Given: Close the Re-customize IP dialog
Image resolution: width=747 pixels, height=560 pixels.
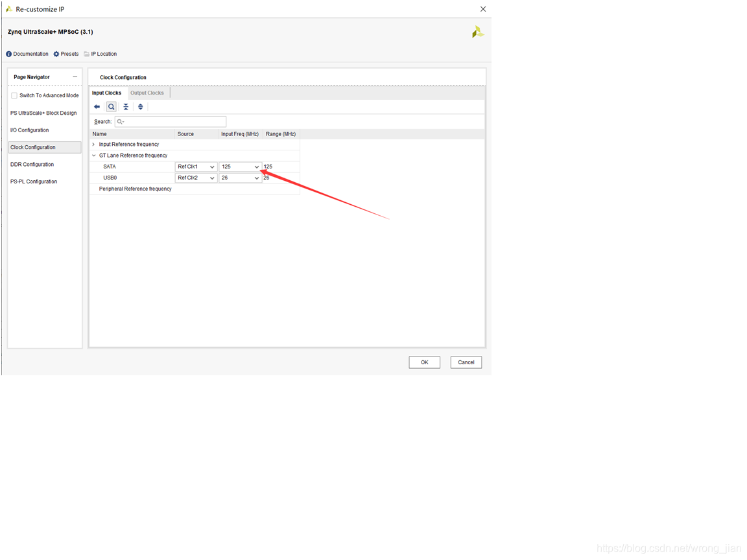Looking at the screenshot, I should click(x=483, y=9).
